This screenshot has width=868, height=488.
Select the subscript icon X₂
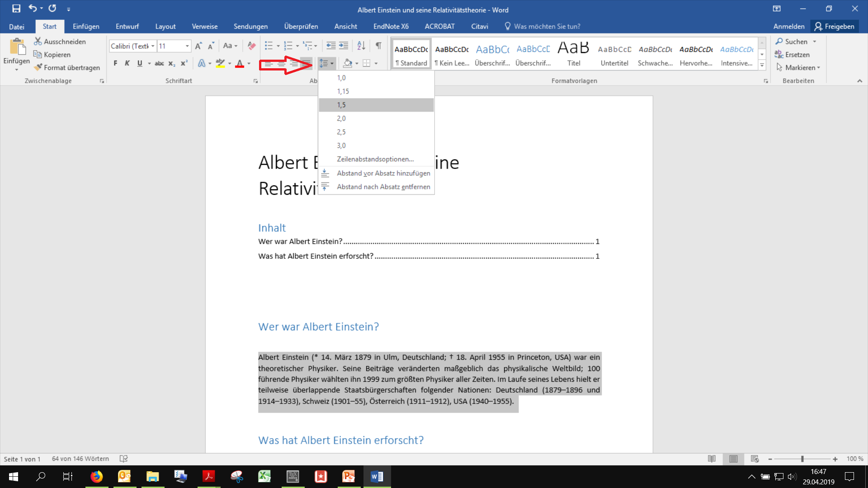coord(171,63)
